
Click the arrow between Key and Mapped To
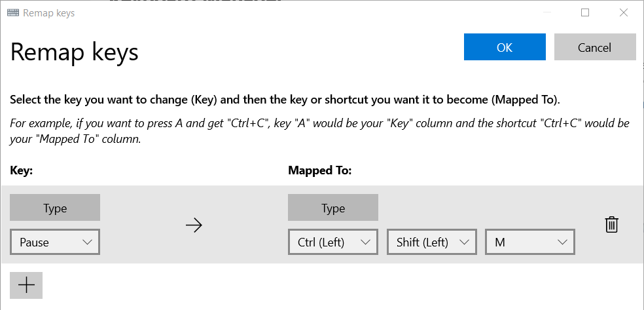[194, 225]
